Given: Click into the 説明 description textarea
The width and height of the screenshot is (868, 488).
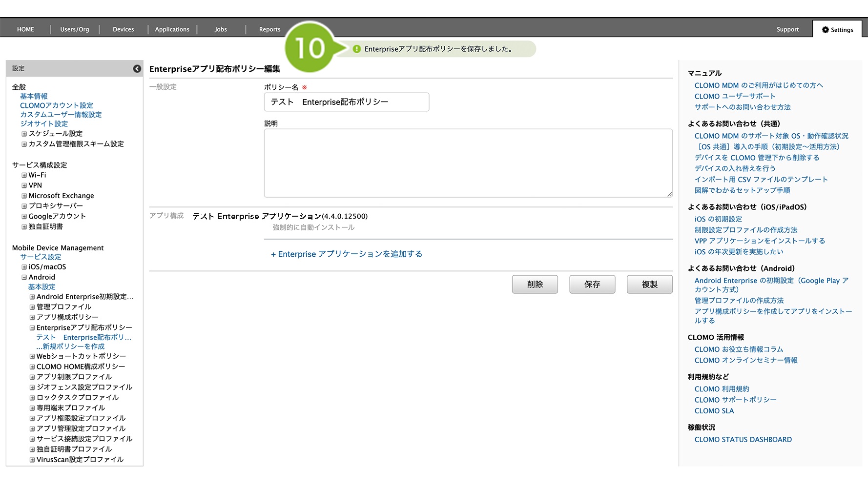Looking at the screenshot, I should tap(468, 163).
